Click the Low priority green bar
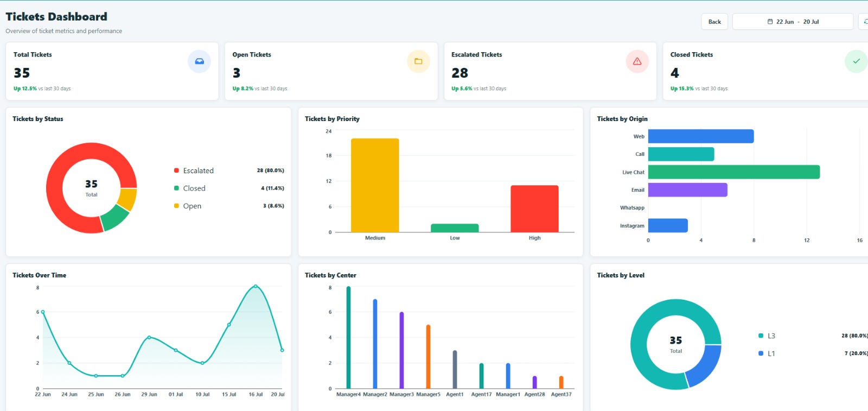Screen dimensions: 868x411 coord(455,228)
